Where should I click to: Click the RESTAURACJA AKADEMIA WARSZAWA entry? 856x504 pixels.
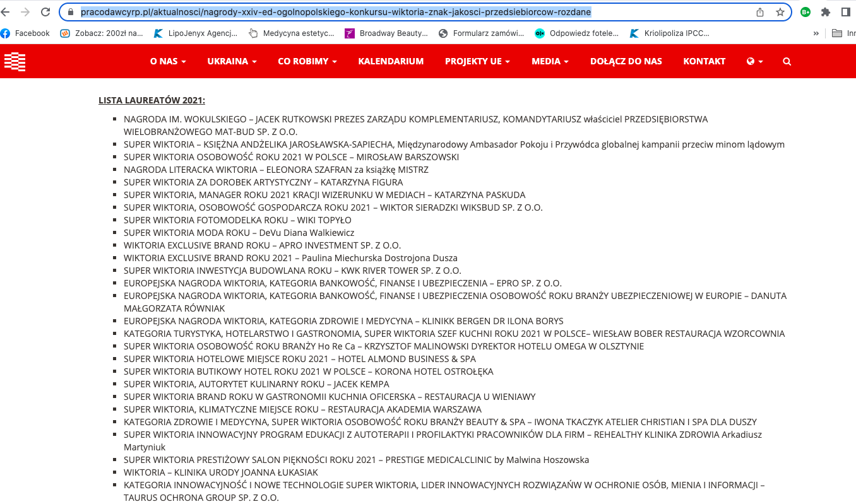coord(302,409)
